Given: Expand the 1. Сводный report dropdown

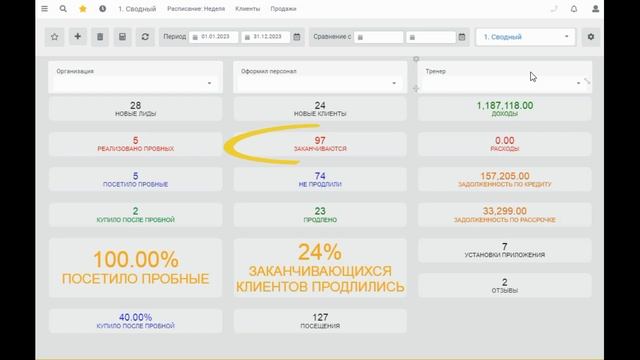Looking at the screenshot, I should click(x=526, y=37).
